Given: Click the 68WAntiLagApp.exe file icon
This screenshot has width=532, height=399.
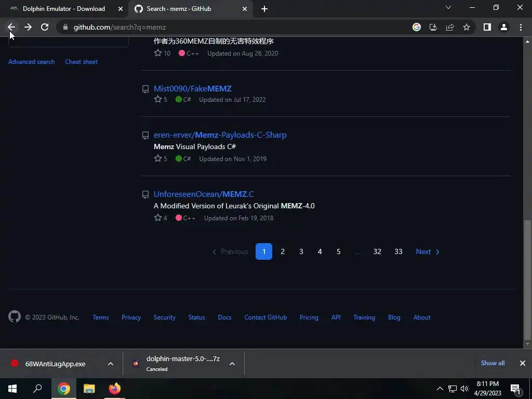Looking at the screenshot, I should [14, 363].
